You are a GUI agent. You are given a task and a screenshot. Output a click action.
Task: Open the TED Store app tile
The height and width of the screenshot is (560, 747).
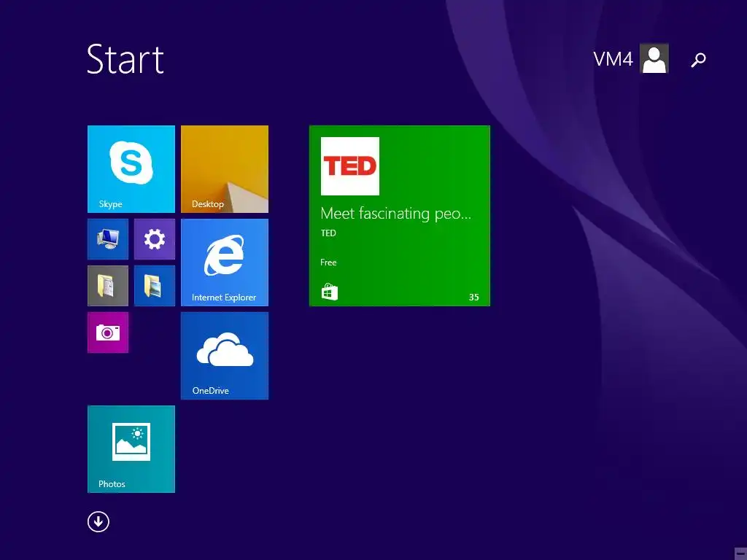point(399,216)
